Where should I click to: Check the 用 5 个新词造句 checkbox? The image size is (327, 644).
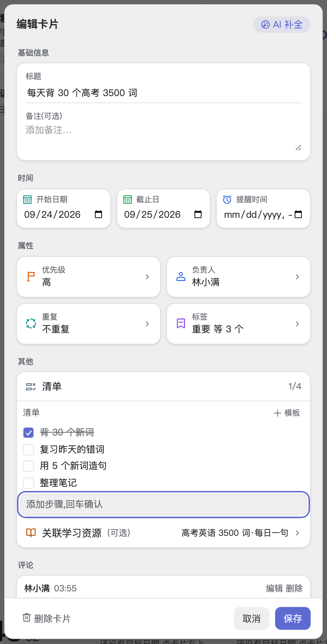click(28, 466)
